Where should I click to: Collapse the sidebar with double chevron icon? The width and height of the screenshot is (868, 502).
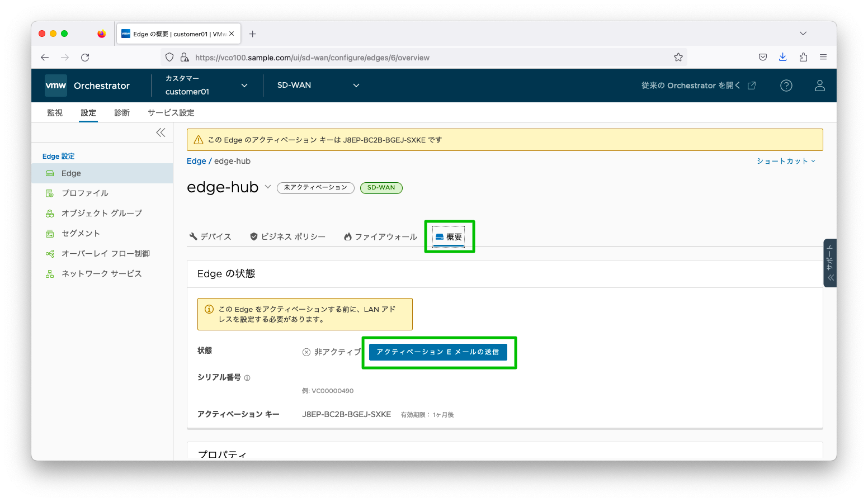click(x=161, y=132)
